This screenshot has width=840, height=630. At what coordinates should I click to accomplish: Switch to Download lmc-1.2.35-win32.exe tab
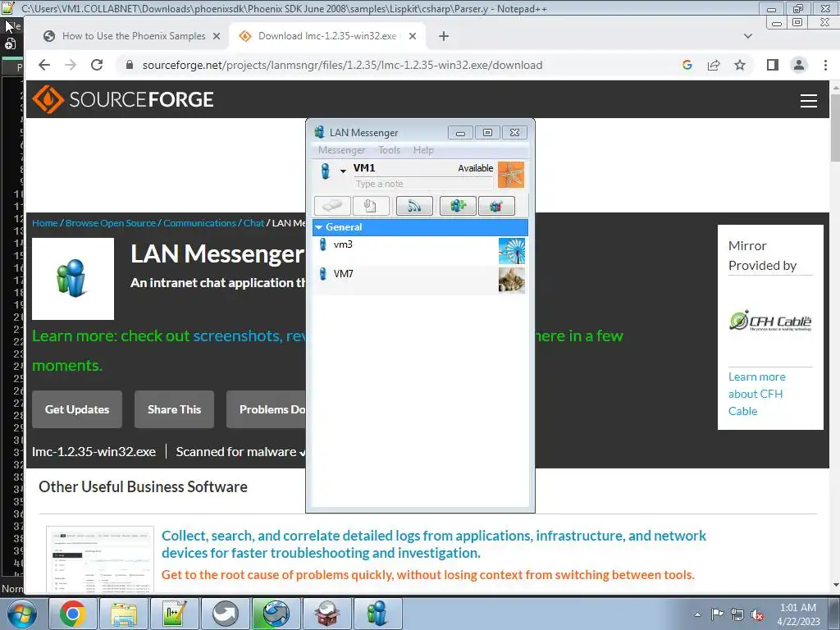coord(327,36)
